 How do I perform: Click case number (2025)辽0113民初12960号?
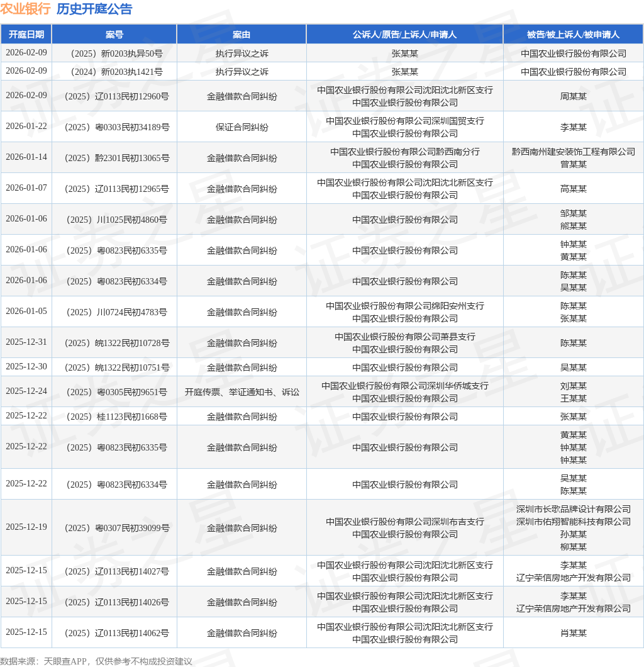click(x=114, y=96)
